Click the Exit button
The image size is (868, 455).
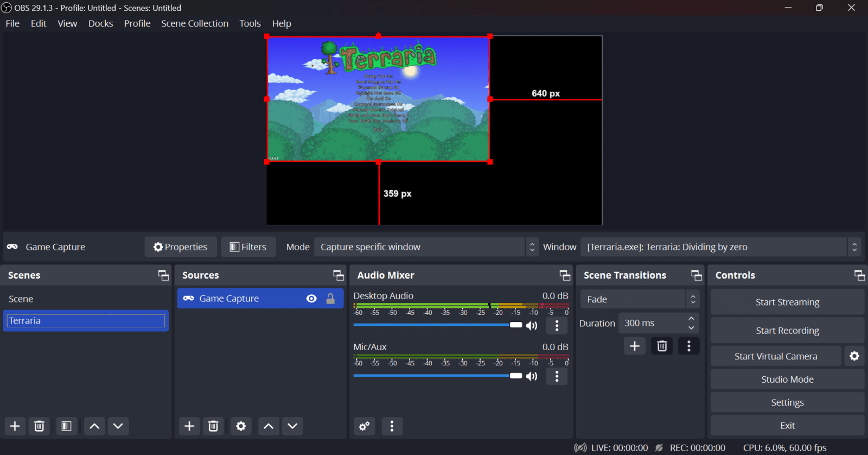[x=787, y=426]
